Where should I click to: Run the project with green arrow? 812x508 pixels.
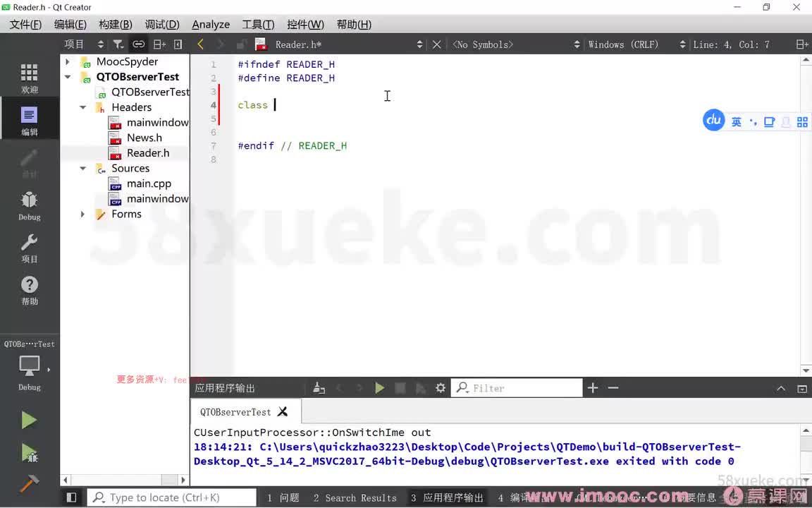tap(29, 420)
